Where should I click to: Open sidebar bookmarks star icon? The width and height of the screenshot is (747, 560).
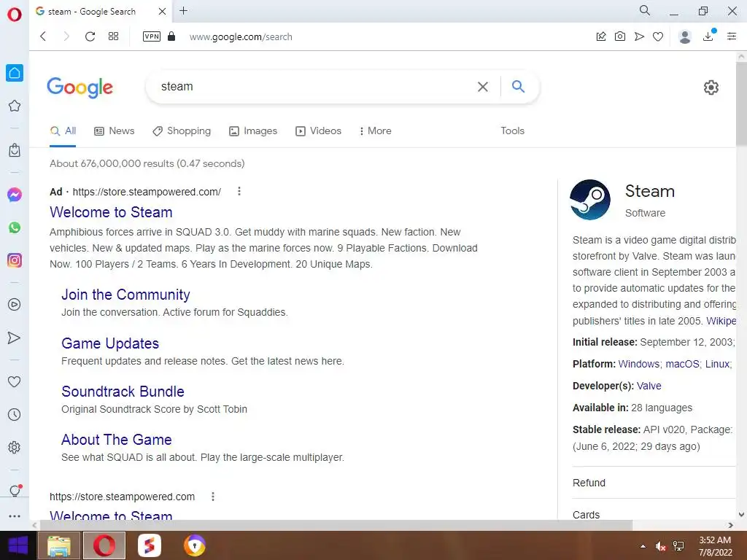point(15,106)
